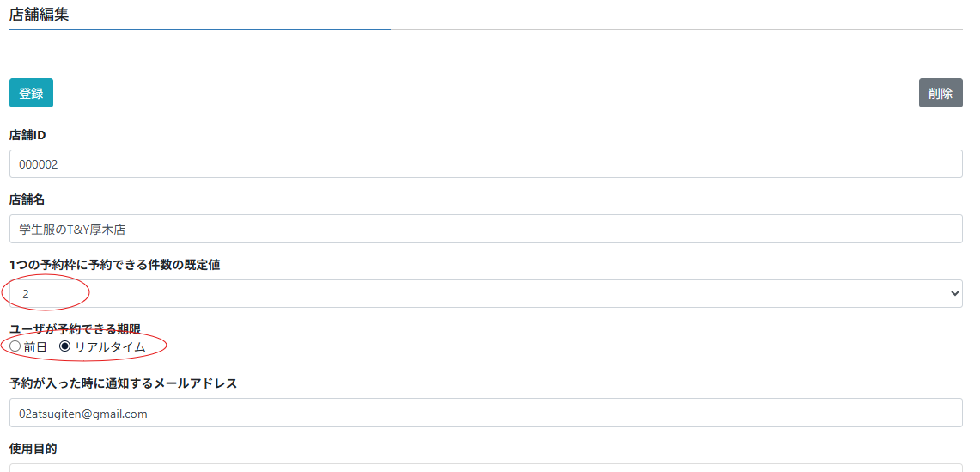The width and height of the screenshot is (980, 472).
Task: Focus the 使用目的 input at the bottom
Action: tap(485, 467)
